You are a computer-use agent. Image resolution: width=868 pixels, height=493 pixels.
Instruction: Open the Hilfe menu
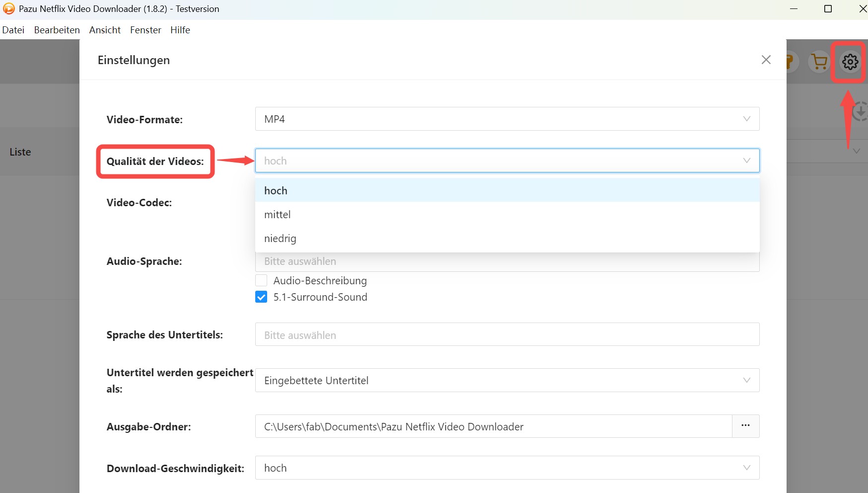click(x=180, y=30)
